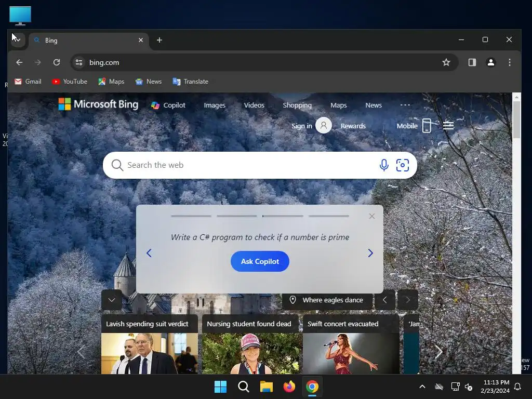The height and width of the screenshot is (399, 532).
Task: Open Lavish spending suit verdict story
Action: tap(149, 344)
